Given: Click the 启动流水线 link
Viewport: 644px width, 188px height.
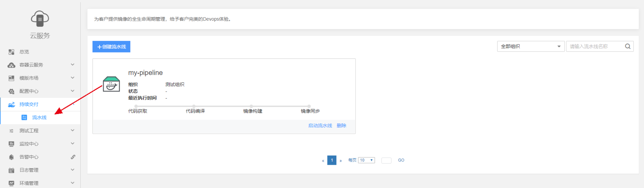Looking at the screenshot, I should tap(320, 126).
